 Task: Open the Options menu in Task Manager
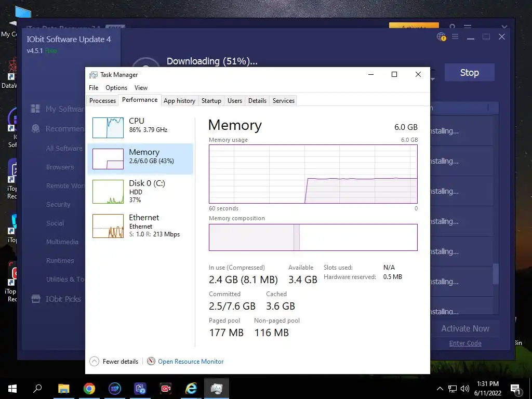tap(116, 87)
